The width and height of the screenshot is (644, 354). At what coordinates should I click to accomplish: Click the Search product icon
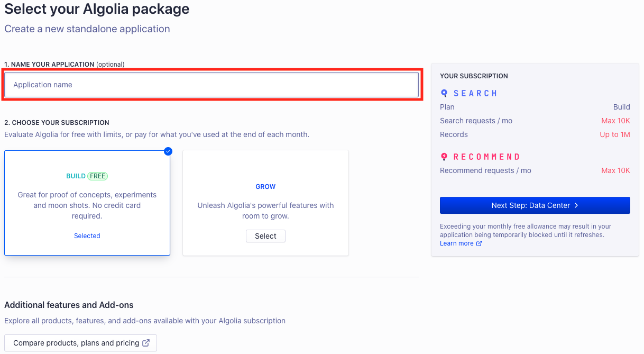(x=444, y=93)
